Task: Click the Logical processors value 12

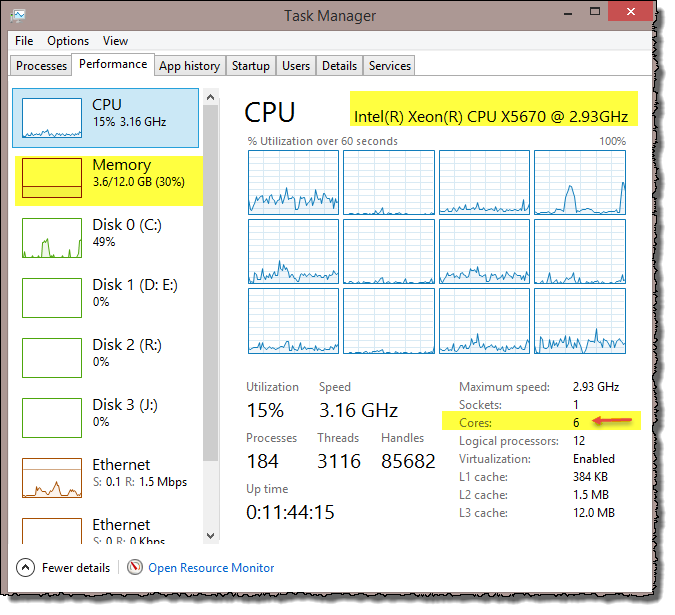Action: (579, 441)
